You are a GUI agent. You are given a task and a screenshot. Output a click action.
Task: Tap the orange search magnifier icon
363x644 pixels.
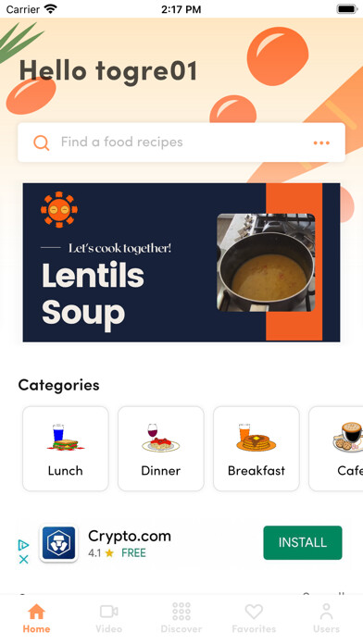tap(41, 142)
